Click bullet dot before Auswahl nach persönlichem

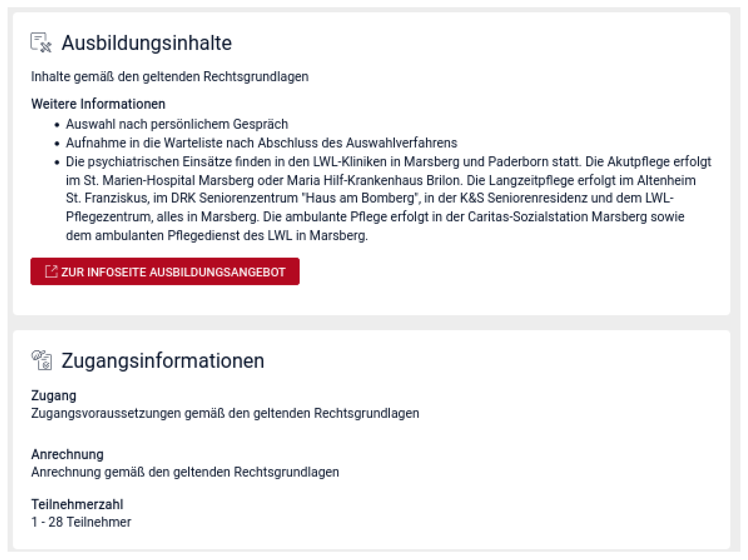coord(57,125)
